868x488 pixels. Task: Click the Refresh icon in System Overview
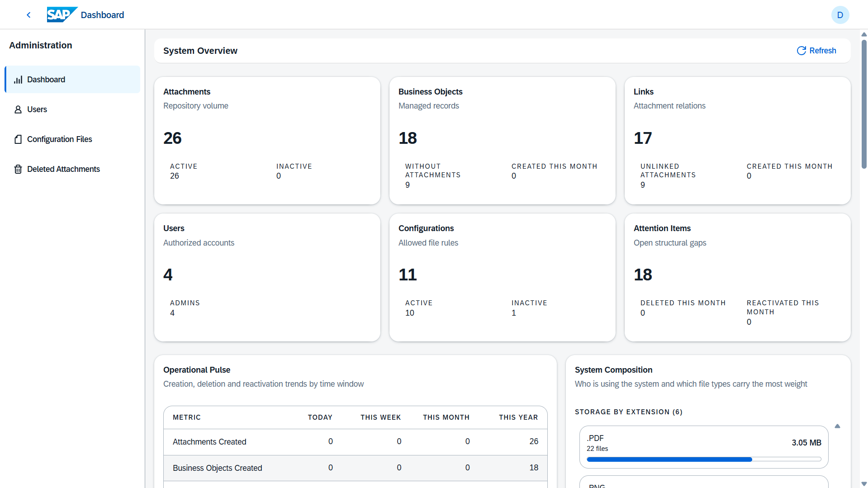click(x=801, y=51)
